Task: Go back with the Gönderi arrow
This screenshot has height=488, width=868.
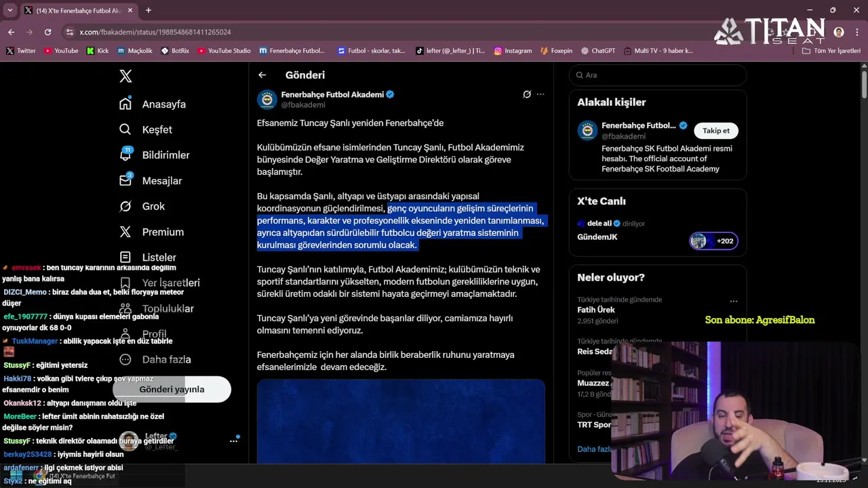Action: click(x=262, y=75)
